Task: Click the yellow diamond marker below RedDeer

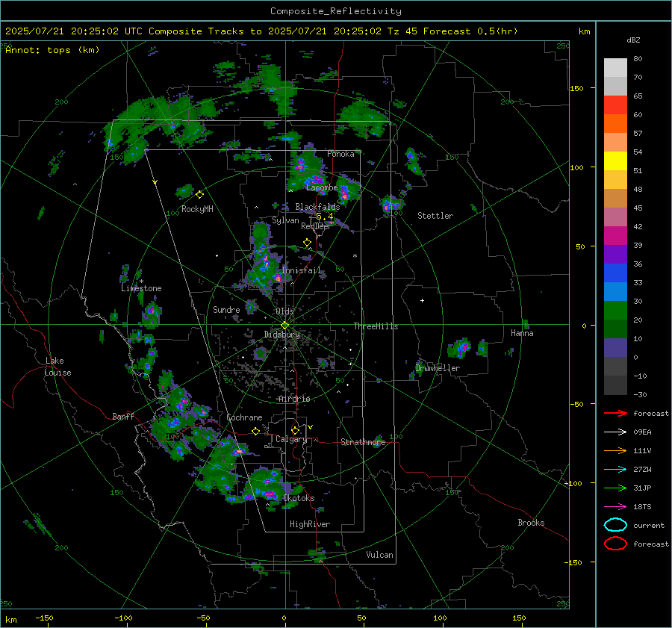Action: click(x=307, y=243)
